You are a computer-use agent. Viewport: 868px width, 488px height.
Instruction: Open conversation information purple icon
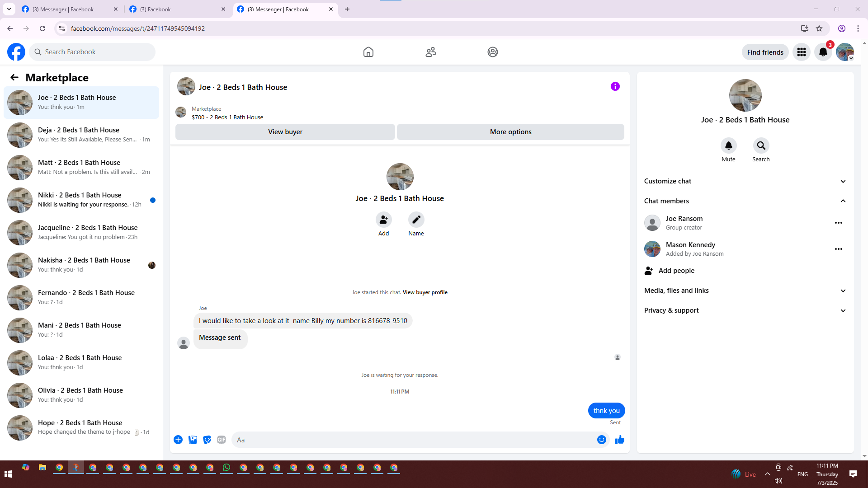[x=615, y=86]
